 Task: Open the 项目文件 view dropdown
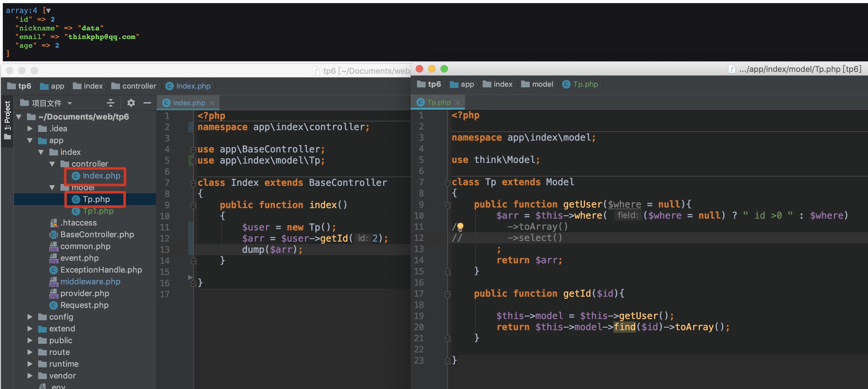70,103
